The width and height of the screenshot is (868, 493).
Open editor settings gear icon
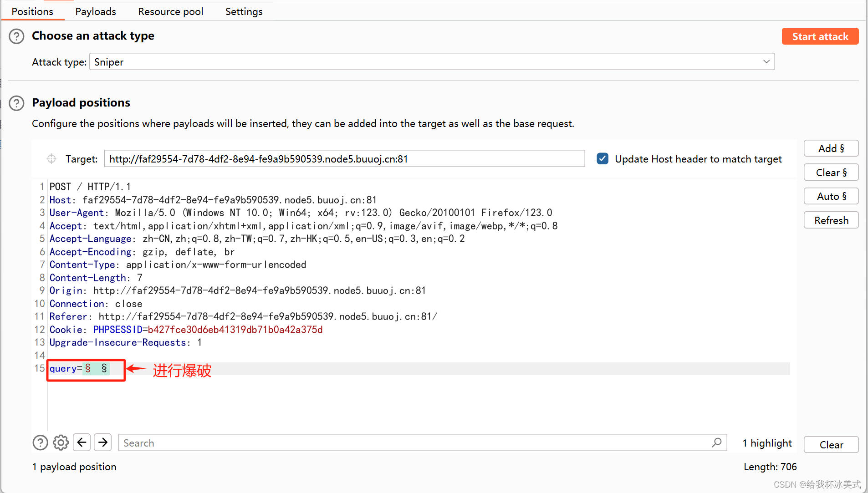pos(61,442)
